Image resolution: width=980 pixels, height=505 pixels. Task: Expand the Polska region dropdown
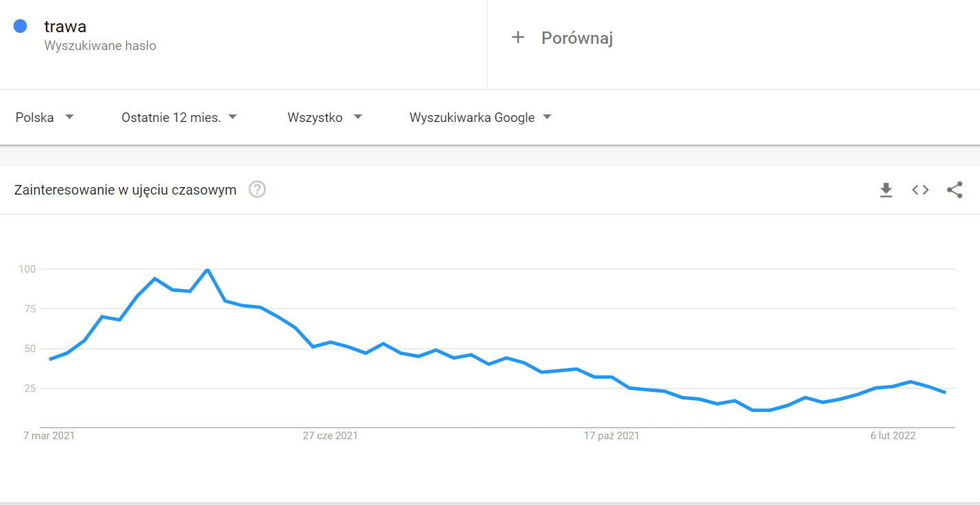click(45, 117)
